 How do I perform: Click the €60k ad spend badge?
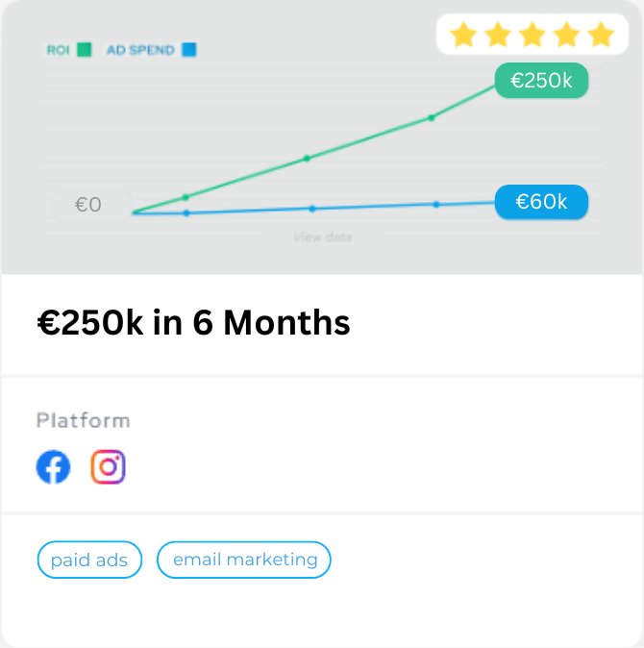click(541, 202)
